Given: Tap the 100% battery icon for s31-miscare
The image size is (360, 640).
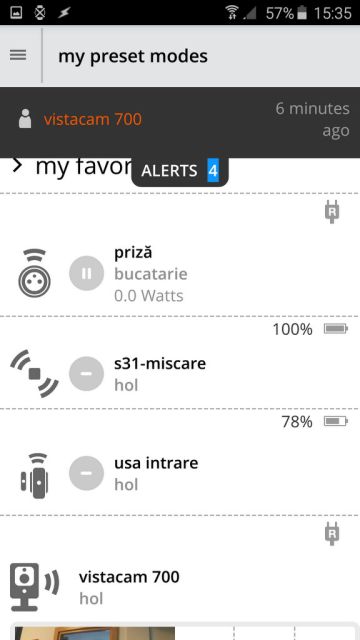Looking at the screenshot, I should tap(336, 329).
